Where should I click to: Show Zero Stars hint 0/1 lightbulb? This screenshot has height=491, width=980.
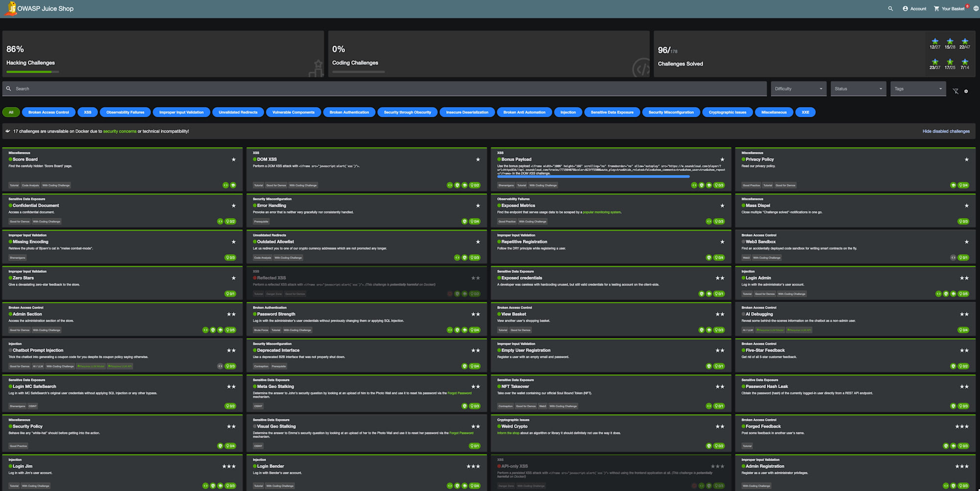pos(230,294)
